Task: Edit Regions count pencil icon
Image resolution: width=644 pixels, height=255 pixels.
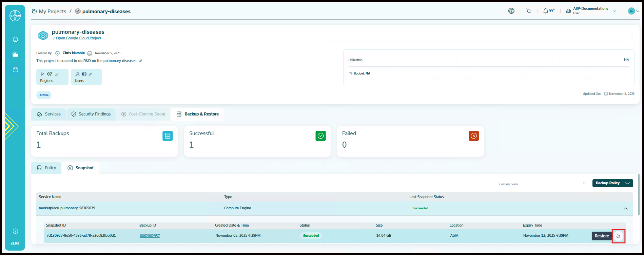Action: (x=57, y=74)
